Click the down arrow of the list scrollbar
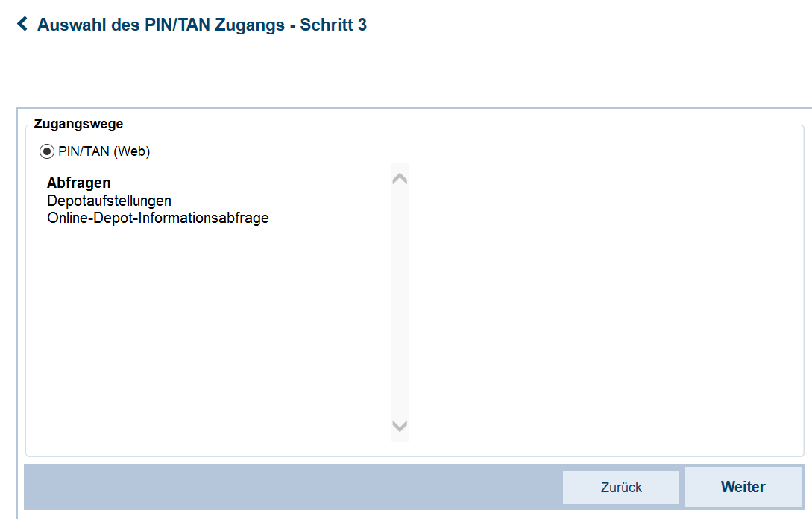This screenshot has height=519, width=812. tap(399, 426)
